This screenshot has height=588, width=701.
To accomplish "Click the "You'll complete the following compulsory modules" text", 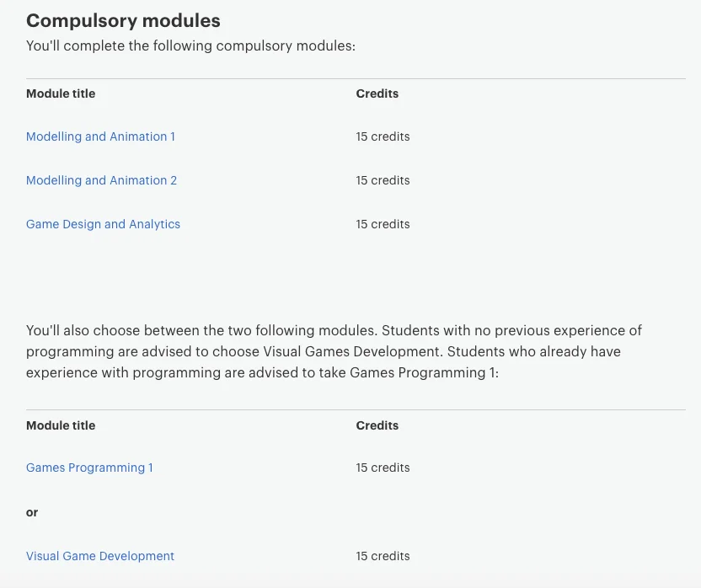I will [190, 45].
